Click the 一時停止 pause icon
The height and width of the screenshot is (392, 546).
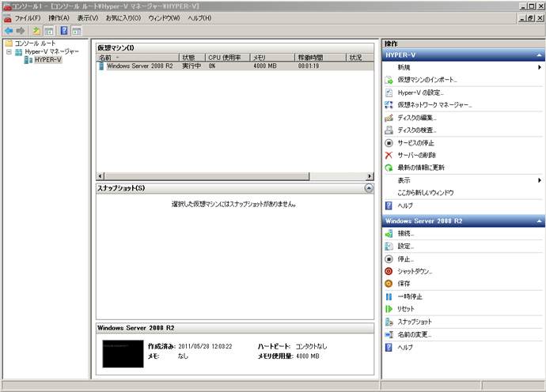click(389, 296)
